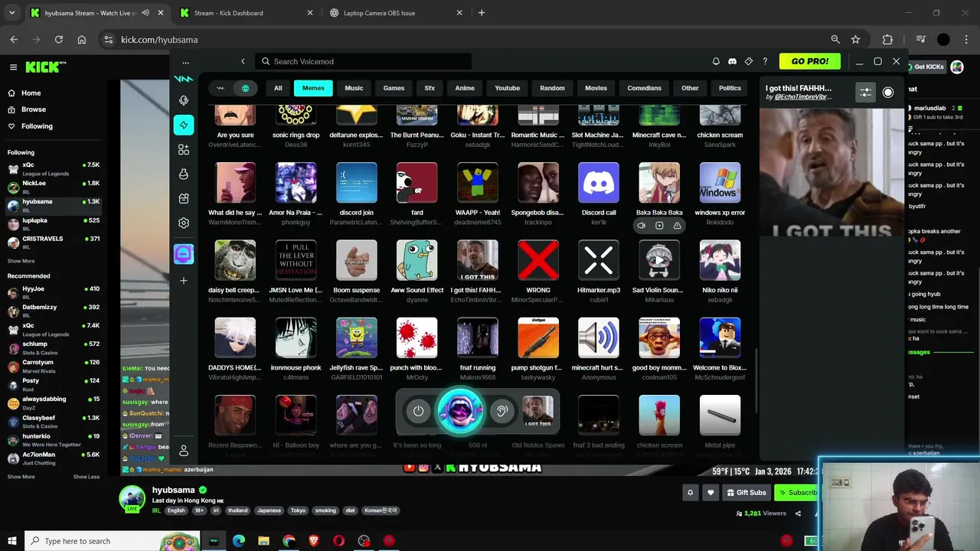Go to Browse in Kick sidebar
This screenshot has width=980, height=551.
(34, 109)
